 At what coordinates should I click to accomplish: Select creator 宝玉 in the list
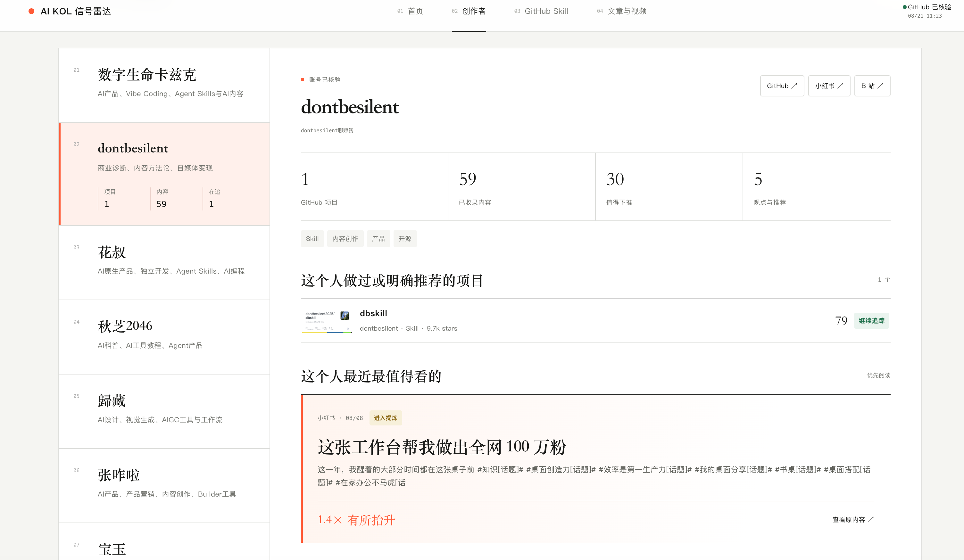pos(164,542)
